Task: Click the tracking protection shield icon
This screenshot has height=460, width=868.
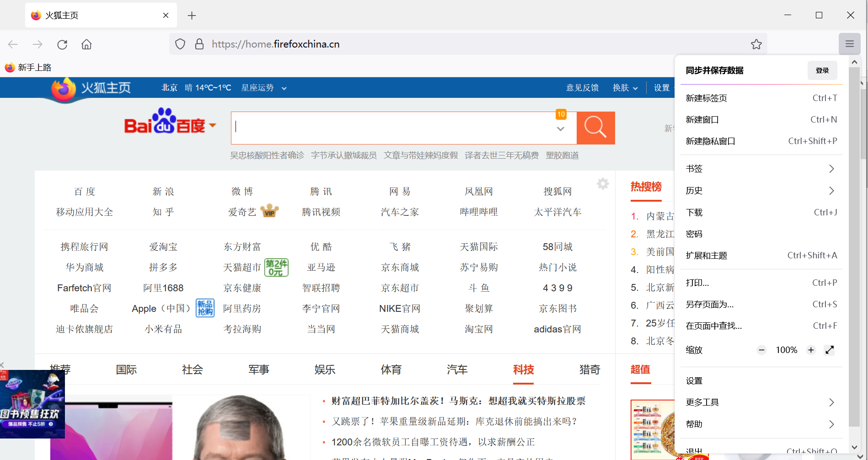Action: (180, 43)
